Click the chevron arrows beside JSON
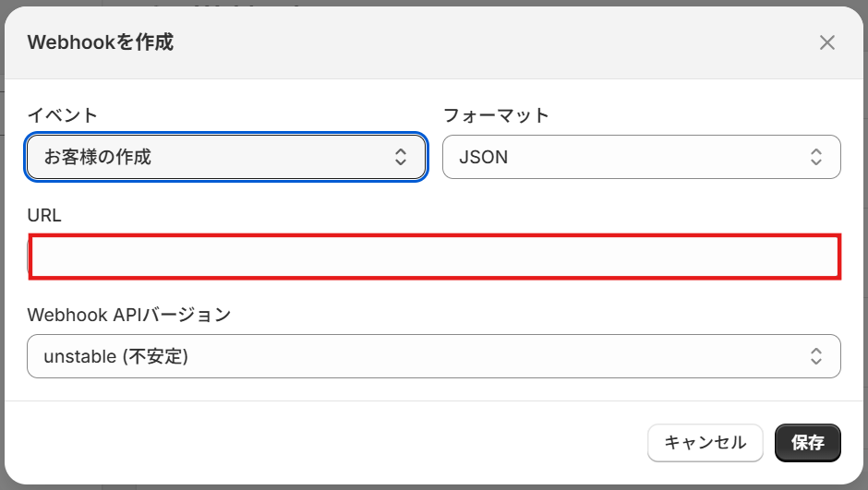The image size is (868, 490). 816,157
